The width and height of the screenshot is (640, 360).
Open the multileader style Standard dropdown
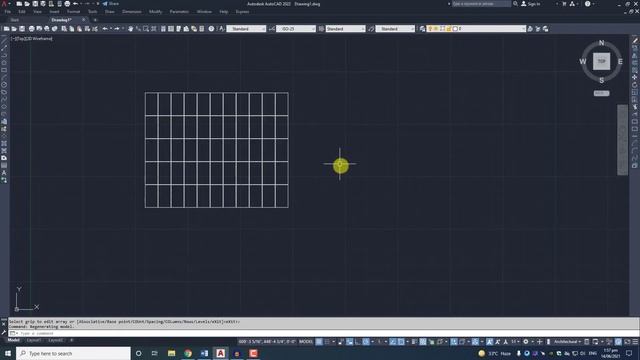(395, 29)
